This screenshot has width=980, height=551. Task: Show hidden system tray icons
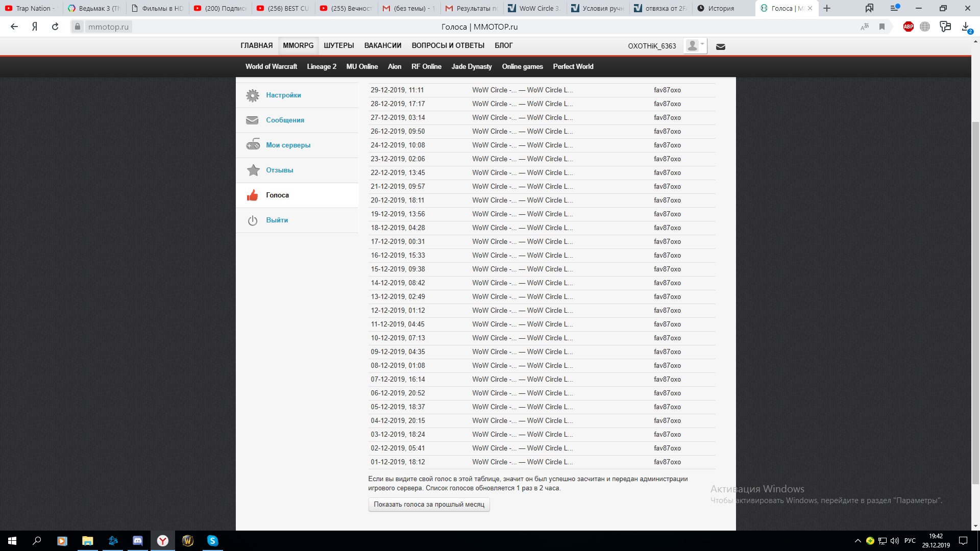pyautogui.click(x=857, y=541)
